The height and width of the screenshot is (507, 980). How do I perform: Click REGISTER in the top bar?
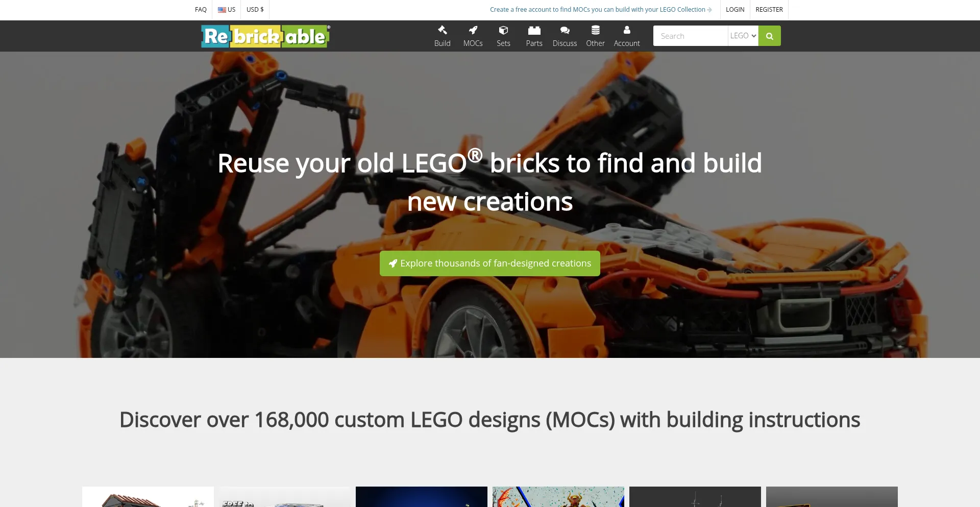click(x=769, y=10)
